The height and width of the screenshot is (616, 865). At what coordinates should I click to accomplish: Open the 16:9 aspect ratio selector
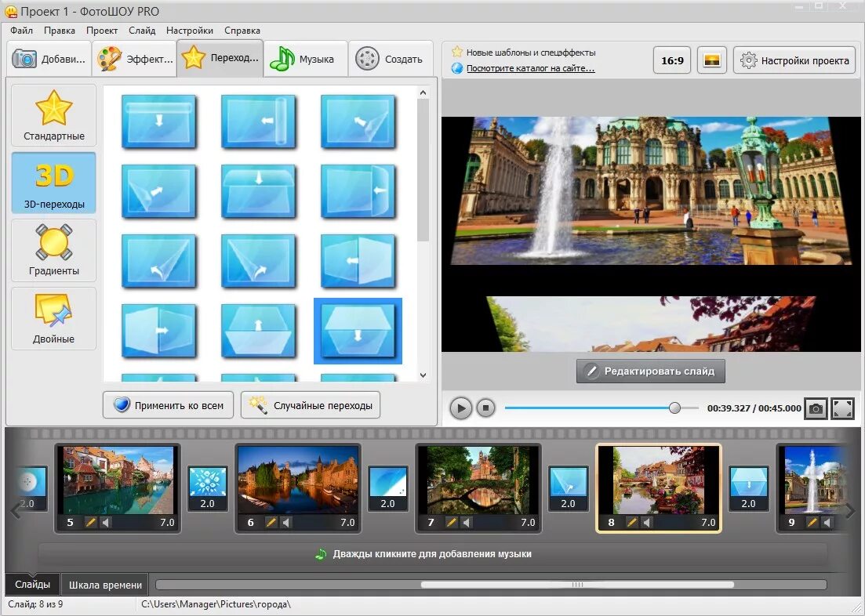(x=672, y=60)
